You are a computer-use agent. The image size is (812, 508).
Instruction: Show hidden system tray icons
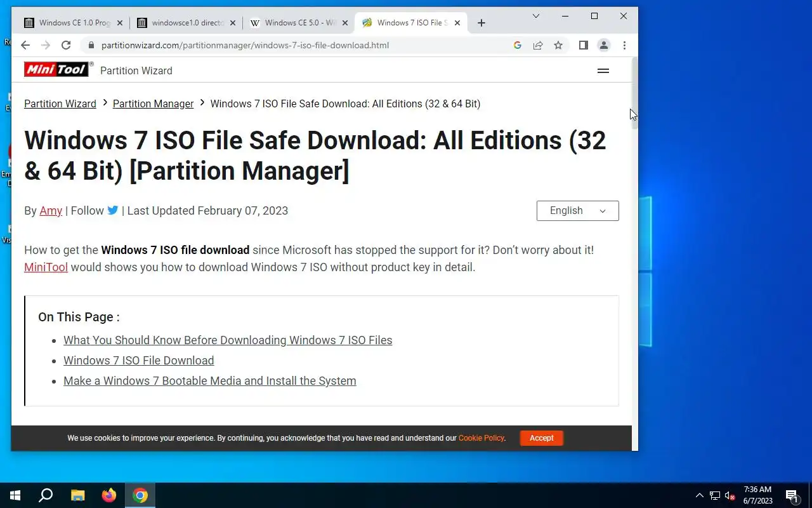click(x=700, y=495)
